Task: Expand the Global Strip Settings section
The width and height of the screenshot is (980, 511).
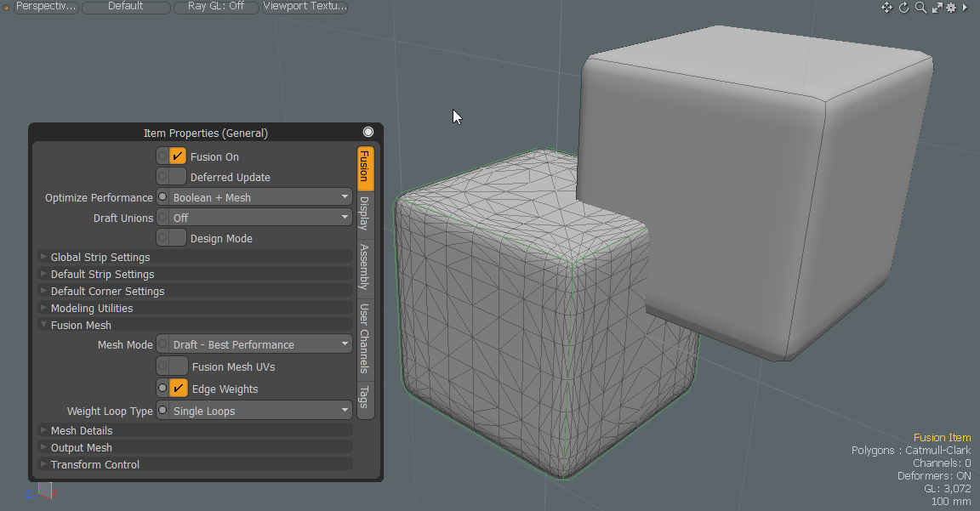Action: [x=100, y=257]
